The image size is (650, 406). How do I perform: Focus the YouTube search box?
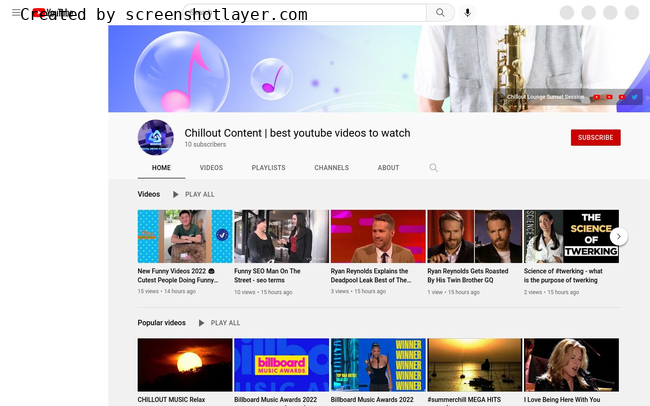[305, 13]
